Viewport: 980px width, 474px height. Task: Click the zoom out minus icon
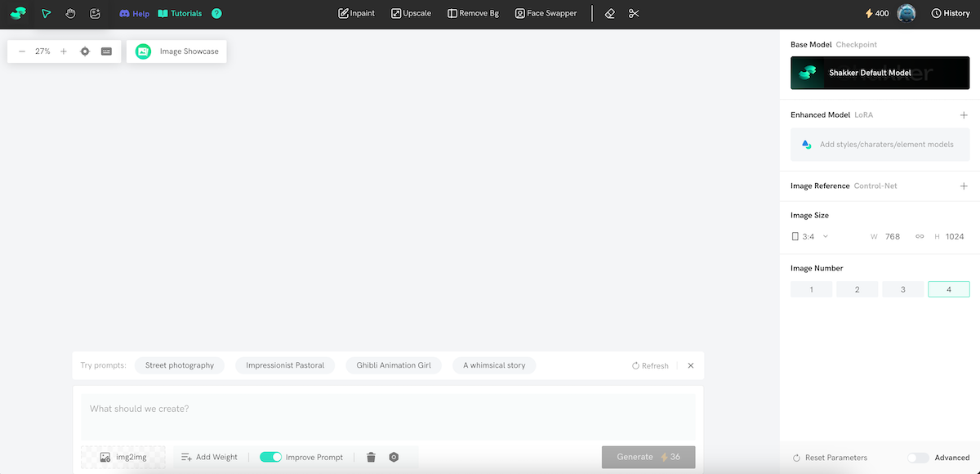tap(22, 51)
